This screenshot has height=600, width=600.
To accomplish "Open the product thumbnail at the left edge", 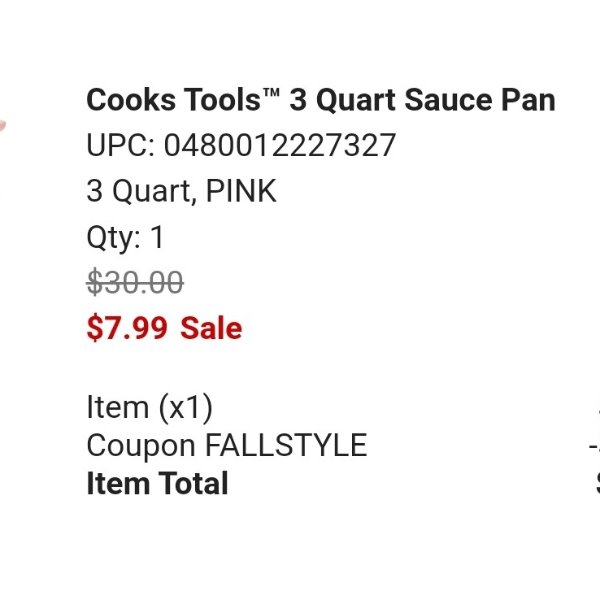I will pos(3,126).
